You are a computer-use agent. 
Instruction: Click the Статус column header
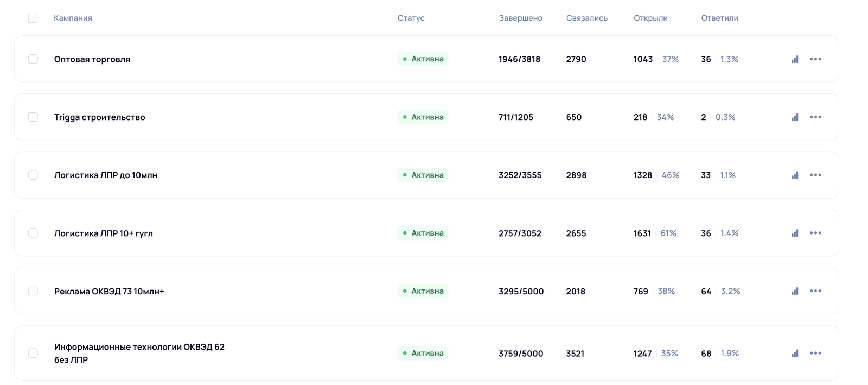point(411,18)
